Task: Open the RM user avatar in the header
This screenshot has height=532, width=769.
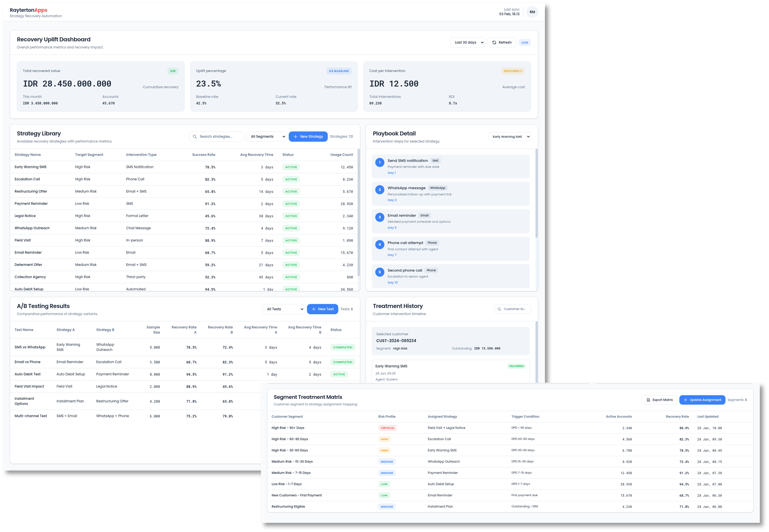Action: (532, 12)
